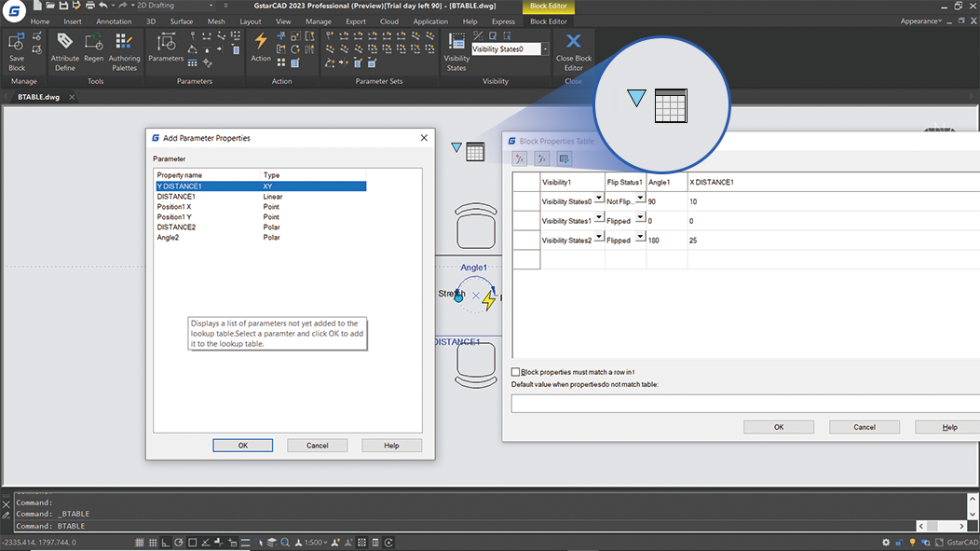Click the Stretch action lightning icon on canvas
Screen dimensions: 980x551
point(489,300)
